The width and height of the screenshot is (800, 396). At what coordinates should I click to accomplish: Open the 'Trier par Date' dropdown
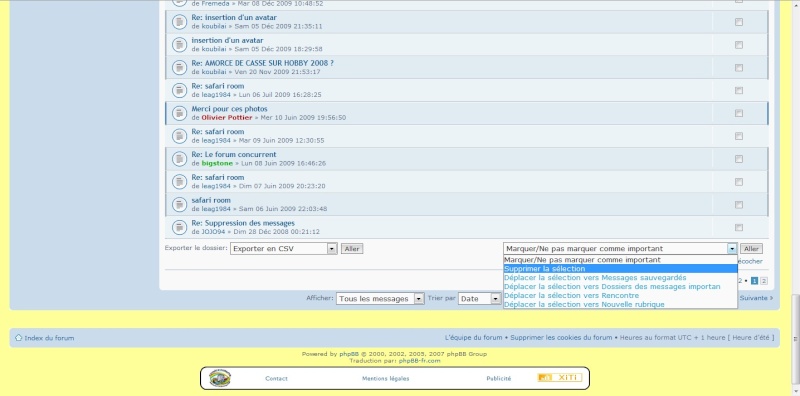[x=480, y=299]
